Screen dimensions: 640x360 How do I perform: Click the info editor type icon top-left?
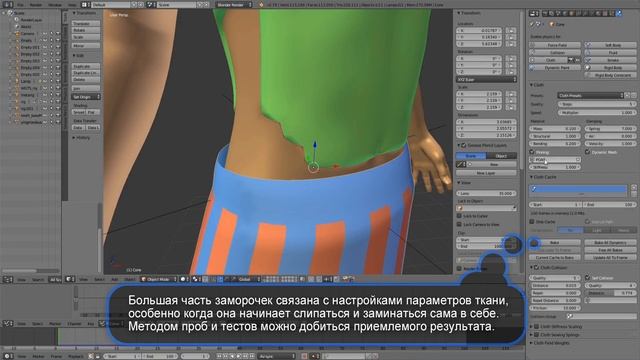(8, 4)
